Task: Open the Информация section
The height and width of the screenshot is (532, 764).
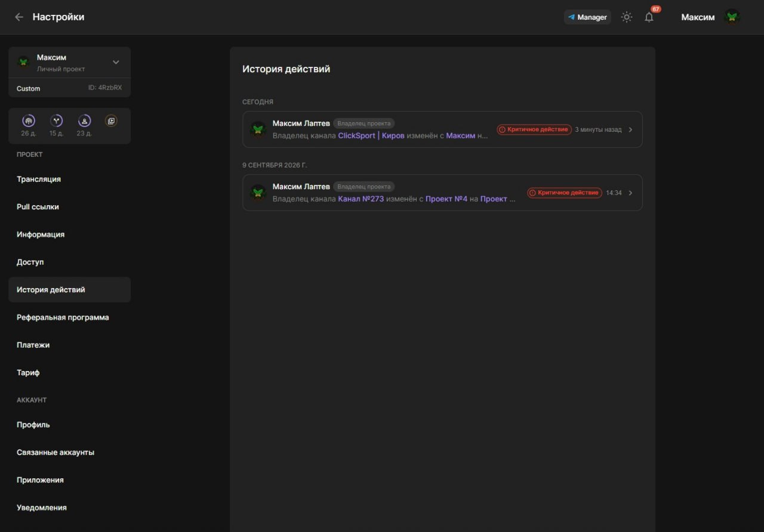Action: click(69, 234)
